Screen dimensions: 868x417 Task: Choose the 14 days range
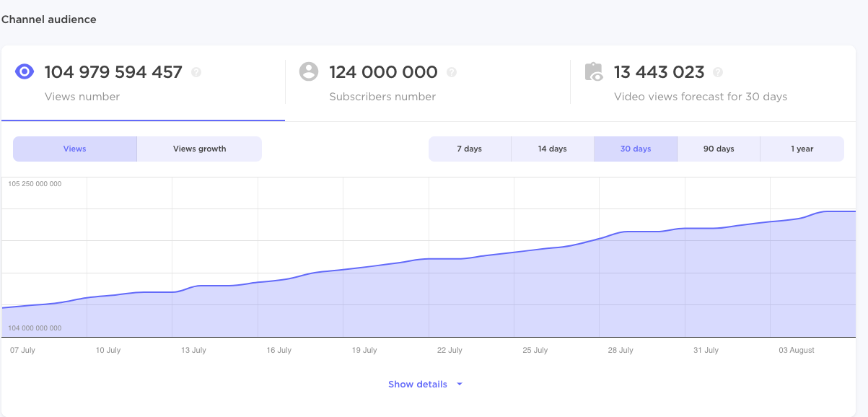coord(552,149)
